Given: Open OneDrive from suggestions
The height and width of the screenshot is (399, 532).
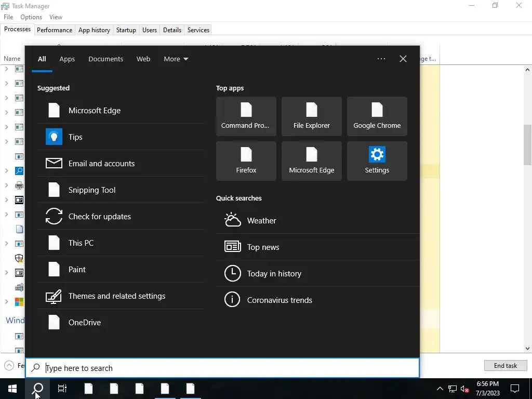Looking at the screenshot, I should 121,322.
